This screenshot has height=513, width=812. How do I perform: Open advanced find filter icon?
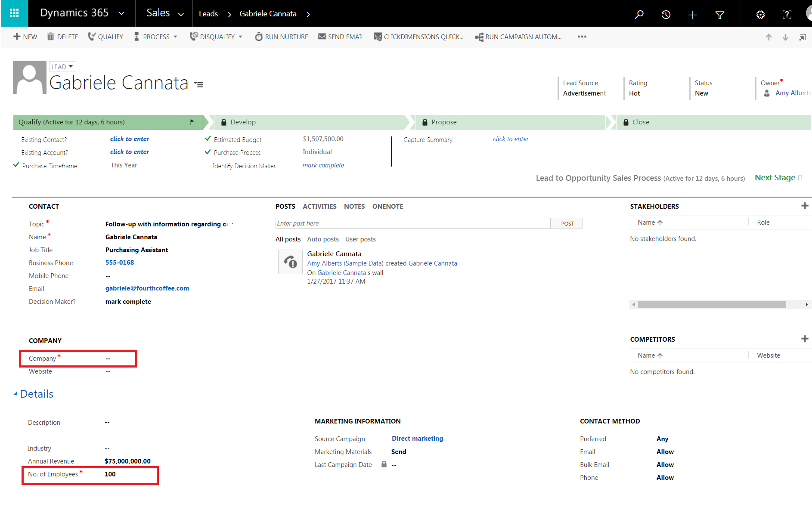[x=719, y=15]
